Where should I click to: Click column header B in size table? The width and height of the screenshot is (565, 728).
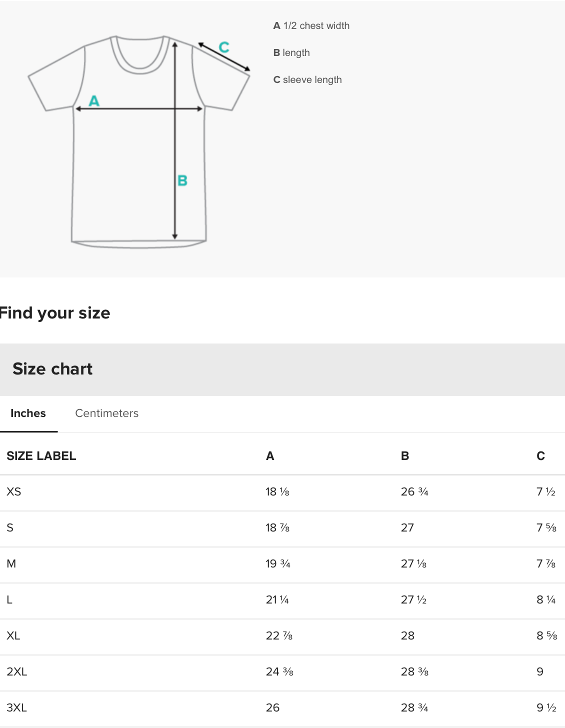point(405,456)
